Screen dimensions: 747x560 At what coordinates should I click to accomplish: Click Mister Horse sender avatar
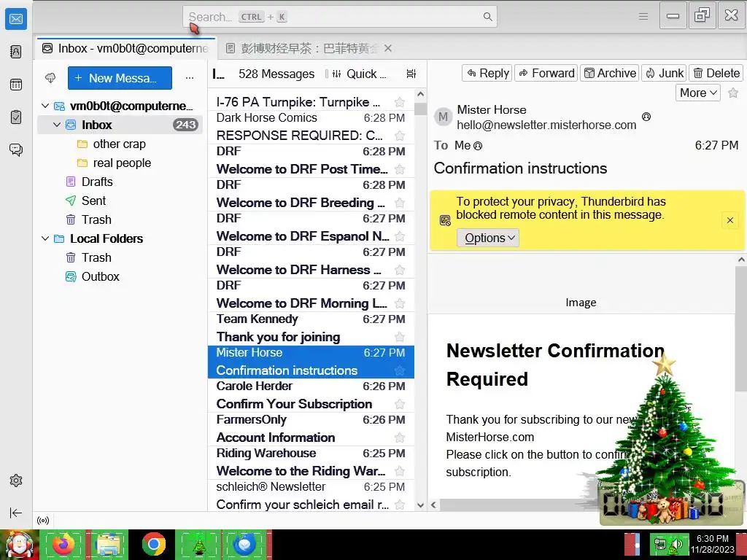(x=443, y=117)
